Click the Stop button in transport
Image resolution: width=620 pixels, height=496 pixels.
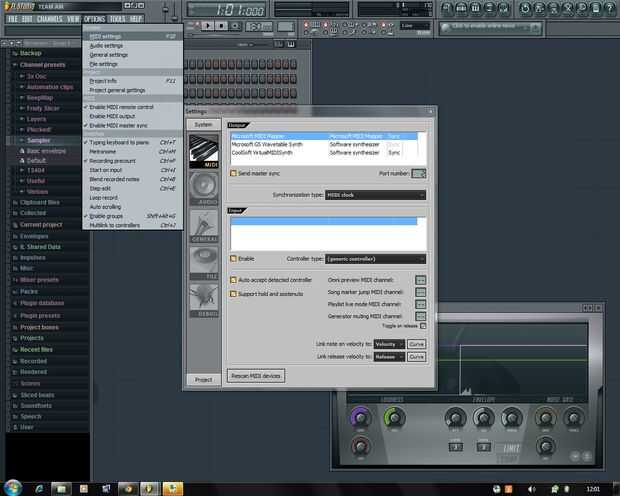coord(221,26)
